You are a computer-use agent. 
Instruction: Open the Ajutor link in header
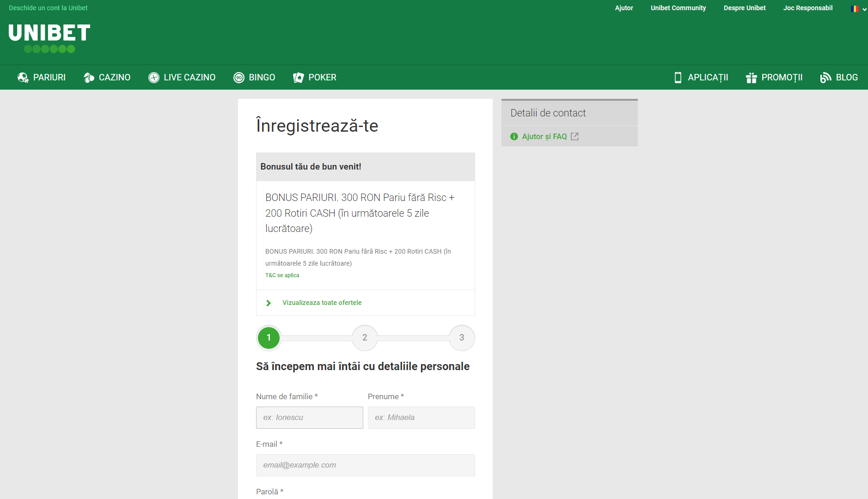(x=624, y=8)
